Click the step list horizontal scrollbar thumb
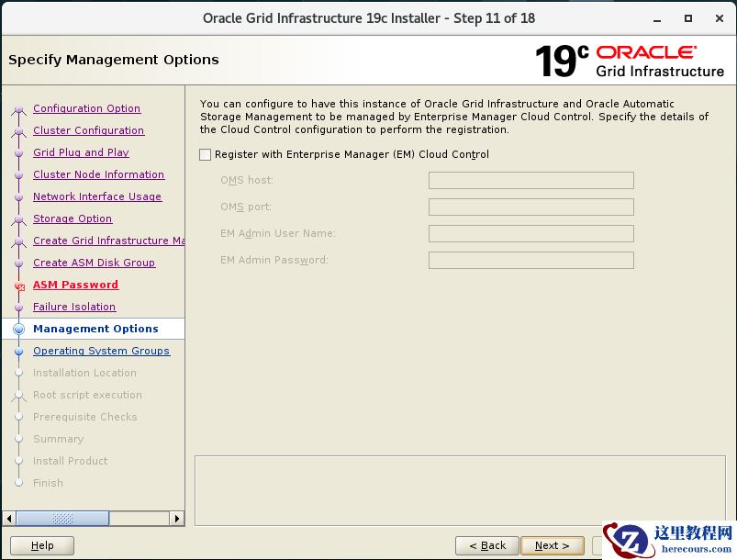The image size is (737, 560). pyautogui.click(x=62, y=519)
